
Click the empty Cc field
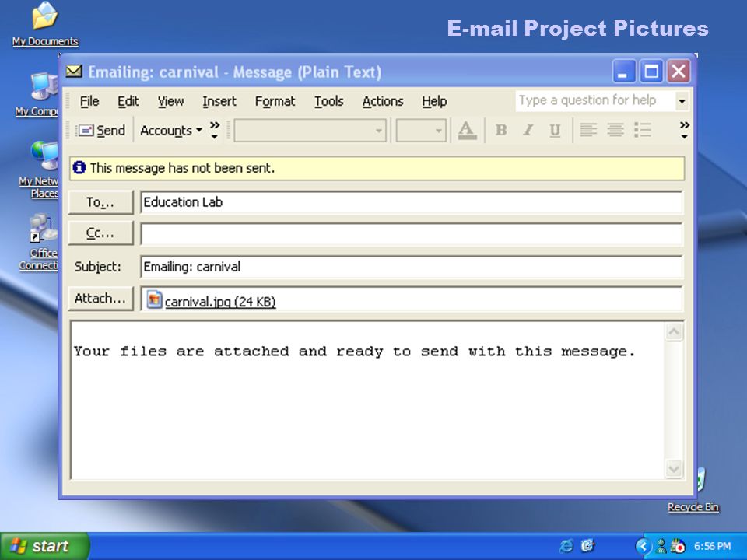click(x=412, y=234)
